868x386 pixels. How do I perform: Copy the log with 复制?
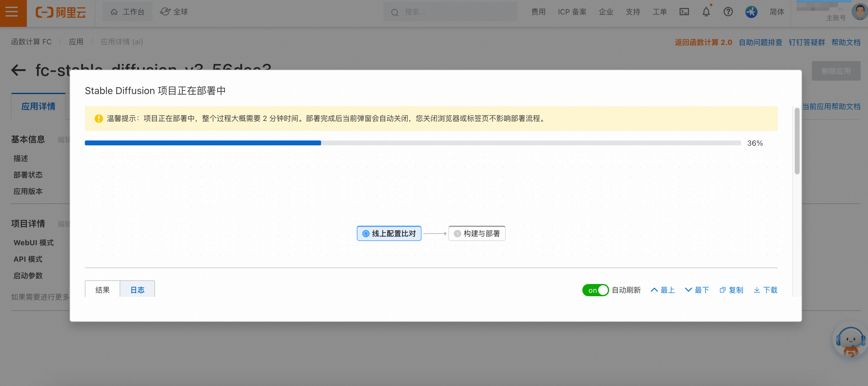click(x=731, y=290)
